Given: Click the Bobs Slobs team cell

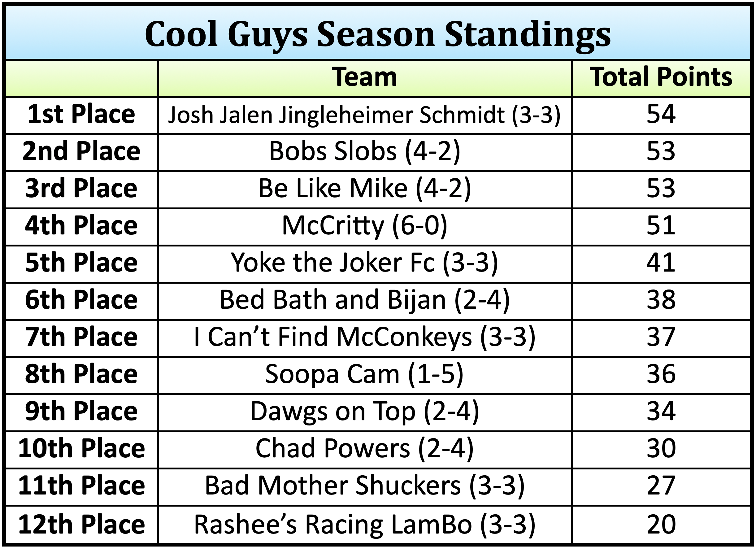Looking at the screenshot, I should coord(364,152).
